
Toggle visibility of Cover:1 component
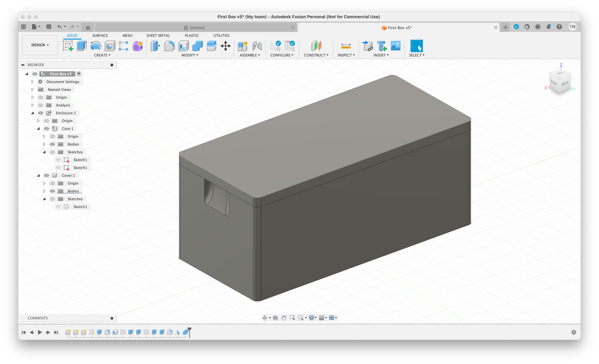46,175
